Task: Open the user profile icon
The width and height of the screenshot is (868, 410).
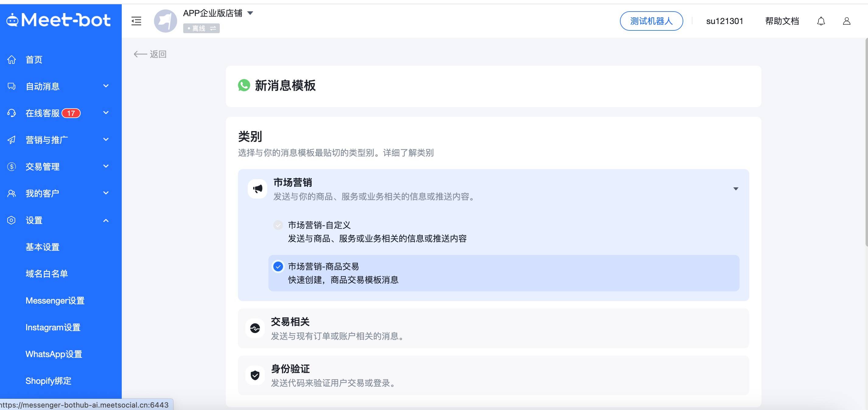Action: tap(846, 21)
